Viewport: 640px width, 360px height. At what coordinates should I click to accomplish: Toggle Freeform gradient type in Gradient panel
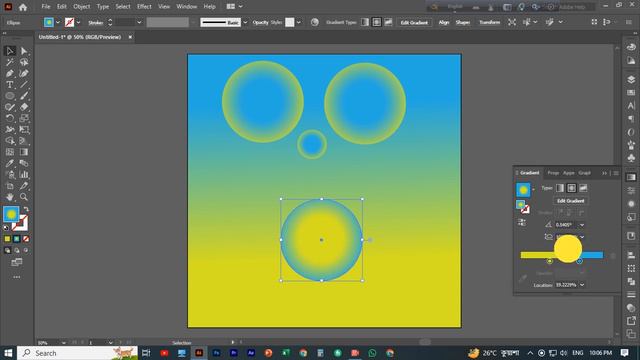(x=583, y=188)
